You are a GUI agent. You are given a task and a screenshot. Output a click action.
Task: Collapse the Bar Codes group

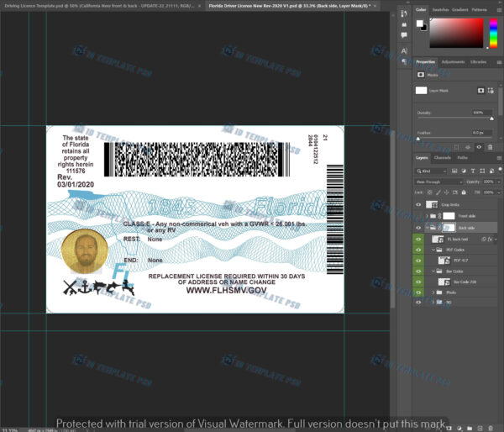coord(433,271)
